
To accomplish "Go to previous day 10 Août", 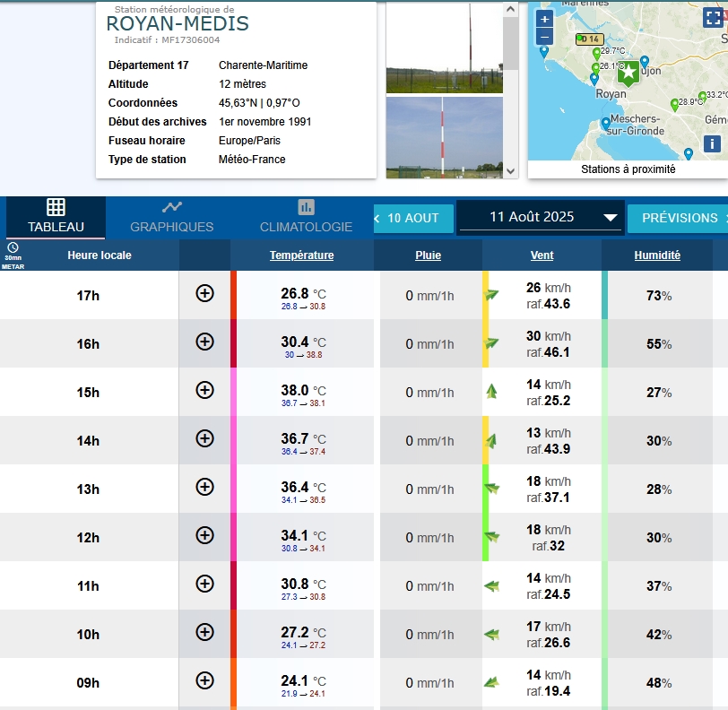I will 407,218.
